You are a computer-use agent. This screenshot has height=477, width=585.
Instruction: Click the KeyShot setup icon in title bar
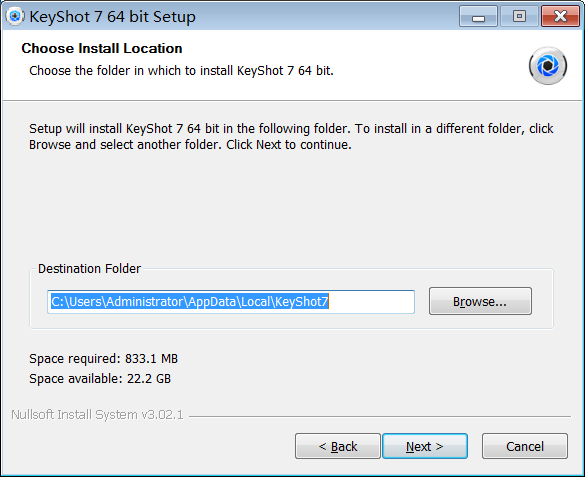pos(15,16)
